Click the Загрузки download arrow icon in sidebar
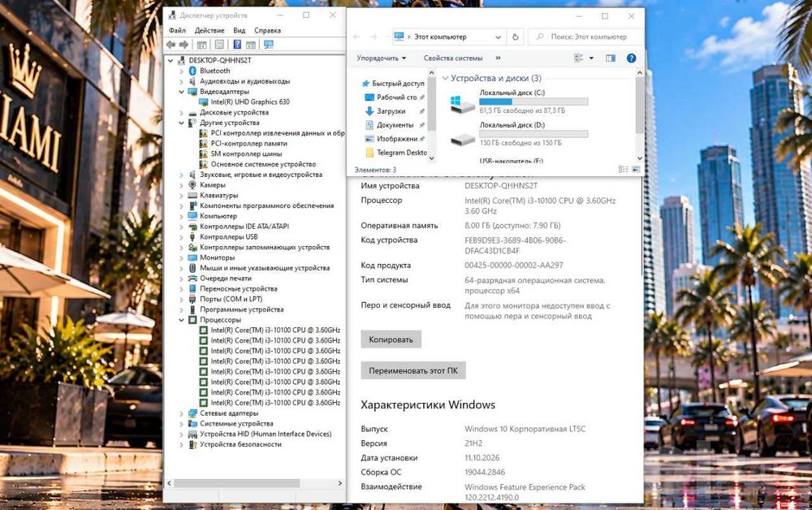Viewport: 812px width, 510px height. click(369, 110)
